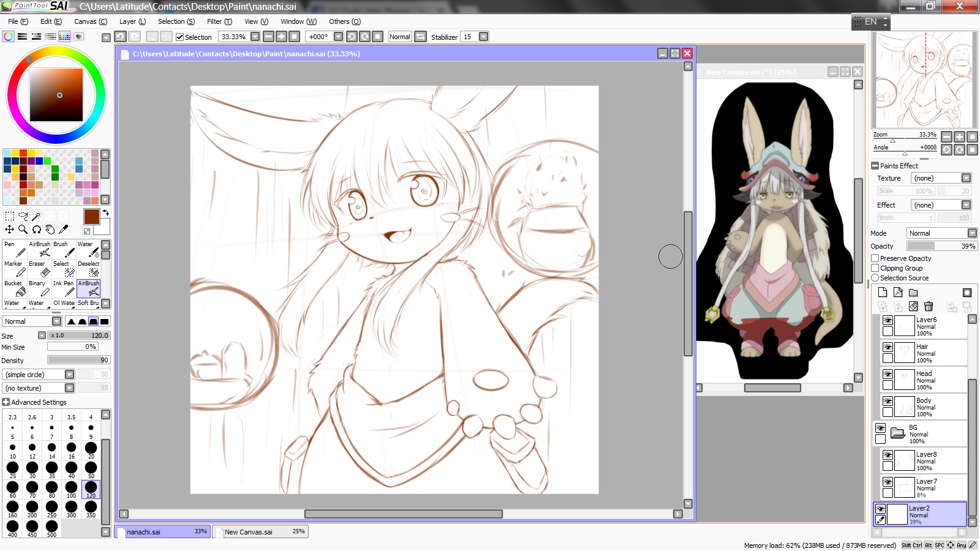This screenshot has width=980, height=551.
Task: Enable Clipping Group checkbox
Action: [x=875, y=268]
